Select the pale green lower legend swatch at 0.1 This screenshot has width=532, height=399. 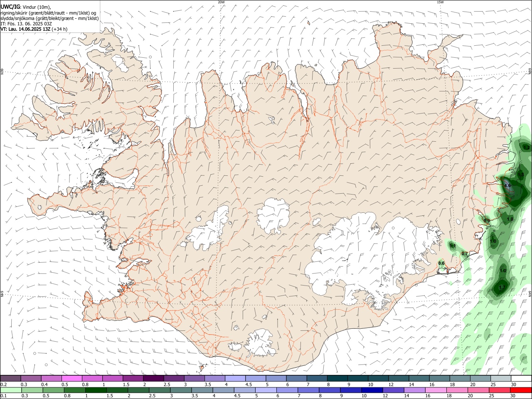point(11,390)
